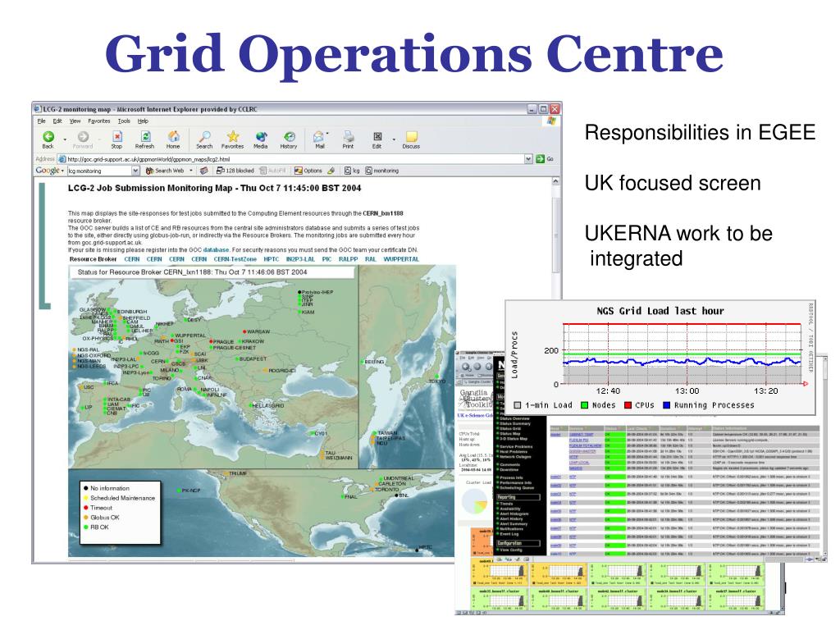Open the View menu

[x=75, y=121]
